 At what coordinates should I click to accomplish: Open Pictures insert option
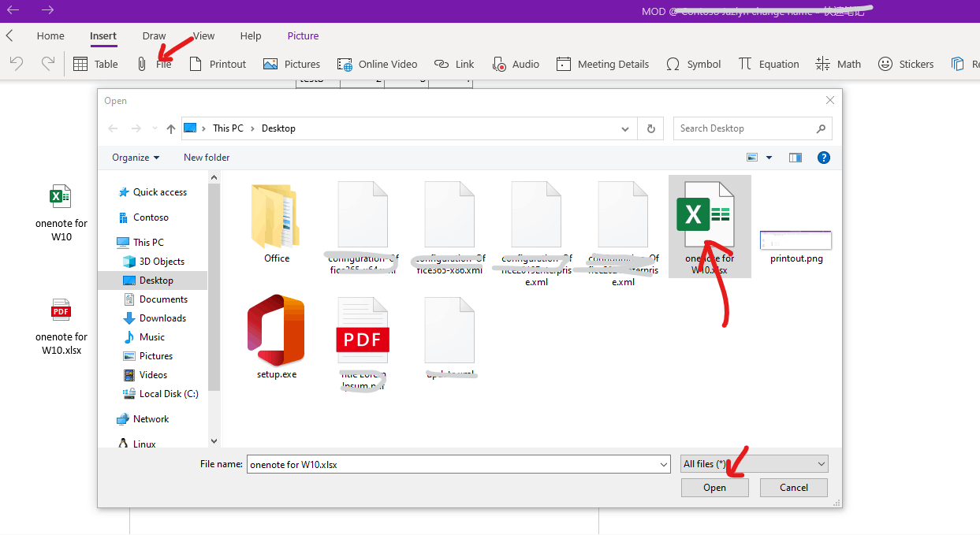point(292,64)
